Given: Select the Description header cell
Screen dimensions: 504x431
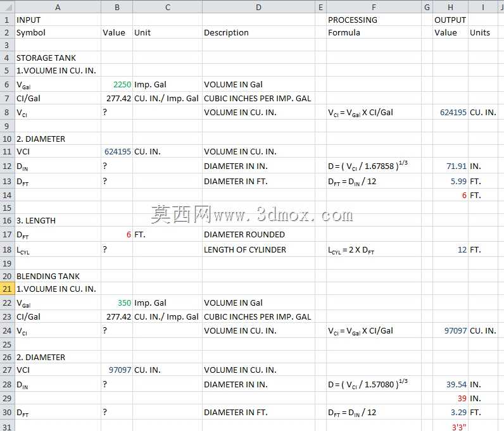Looking at the screenshot, I should (x=258, y=32).
